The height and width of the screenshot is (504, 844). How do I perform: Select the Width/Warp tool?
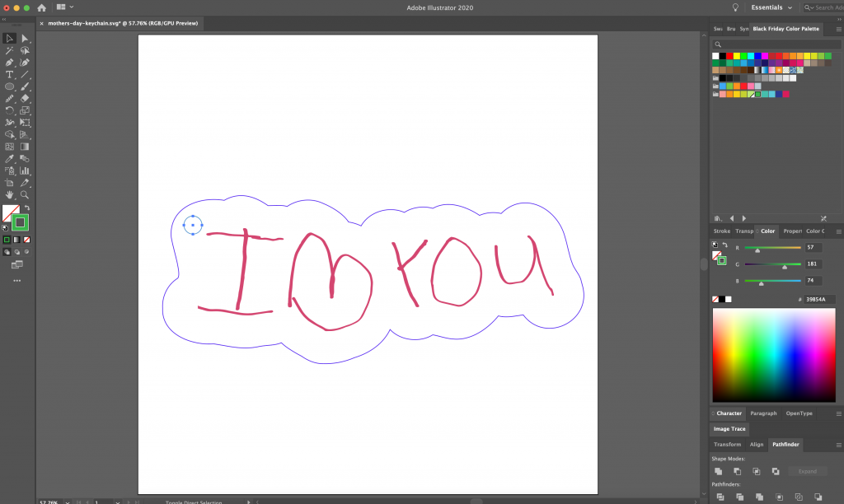(x=9, y=123)
